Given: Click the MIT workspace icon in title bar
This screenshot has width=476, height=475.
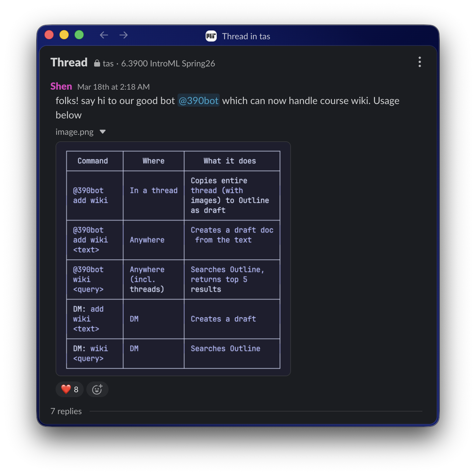Looking at the screenshot, I should point(211,36).
